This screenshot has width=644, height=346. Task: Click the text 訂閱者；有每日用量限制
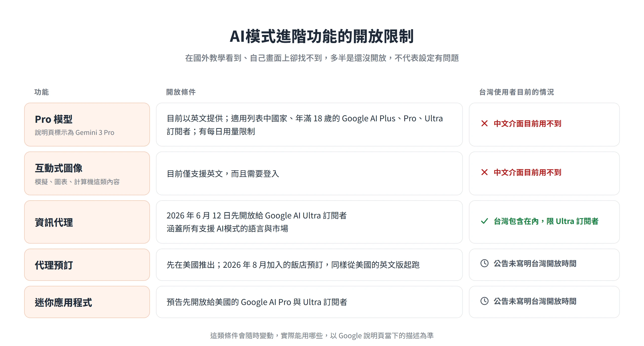click(211, 131)
